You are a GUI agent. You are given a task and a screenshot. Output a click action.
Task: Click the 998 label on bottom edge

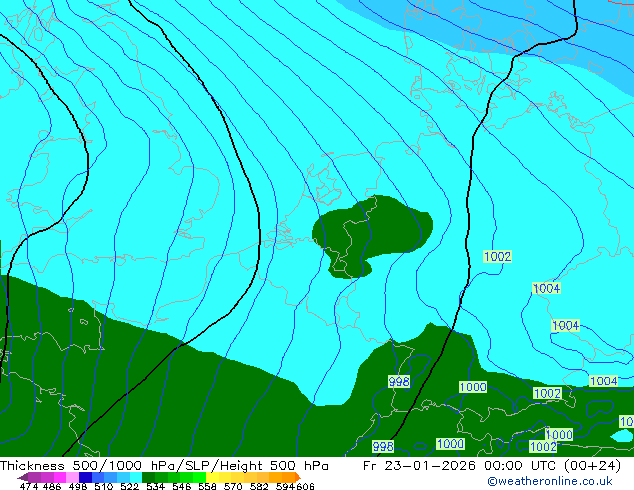[383, 446]
